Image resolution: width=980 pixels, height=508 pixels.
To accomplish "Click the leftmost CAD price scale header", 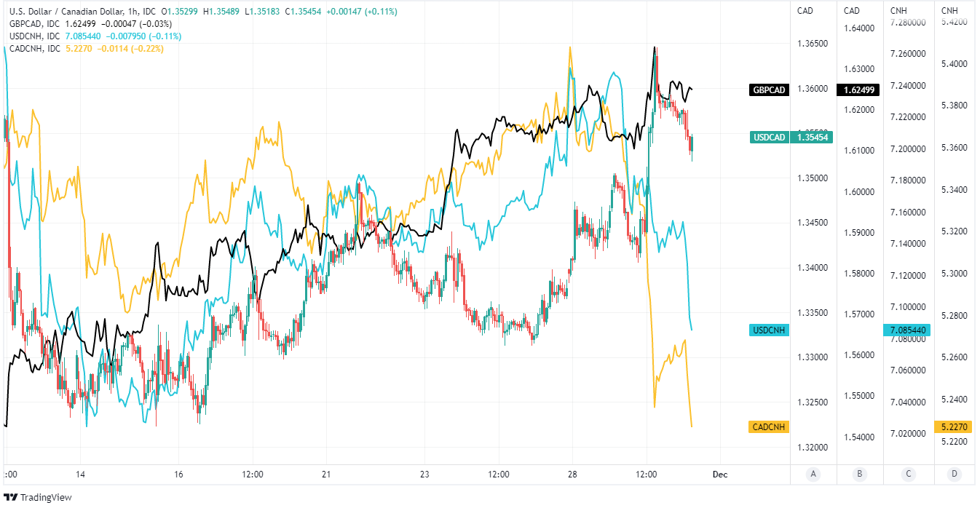I will [x=805, y=11].
